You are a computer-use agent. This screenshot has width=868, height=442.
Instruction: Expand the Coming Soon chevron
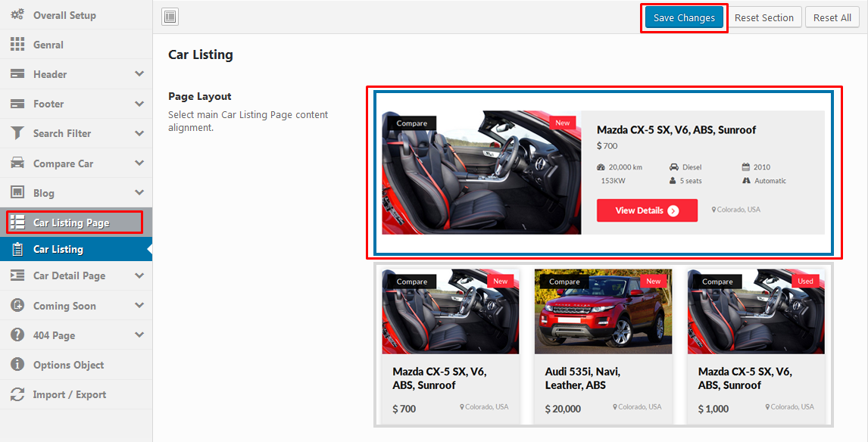point(139,305)
